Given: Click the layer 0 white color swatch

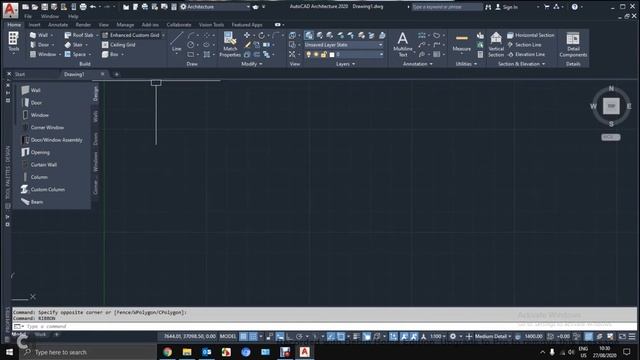Looking at the screenshot, I should (332, 54).
